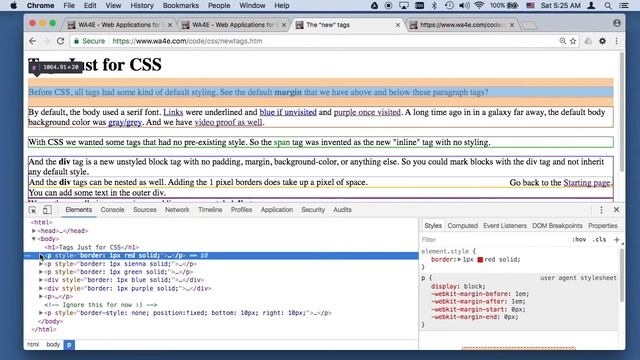640x360 pixels.
Task: Expand the purple-border div element
Action: click(41, 289)
